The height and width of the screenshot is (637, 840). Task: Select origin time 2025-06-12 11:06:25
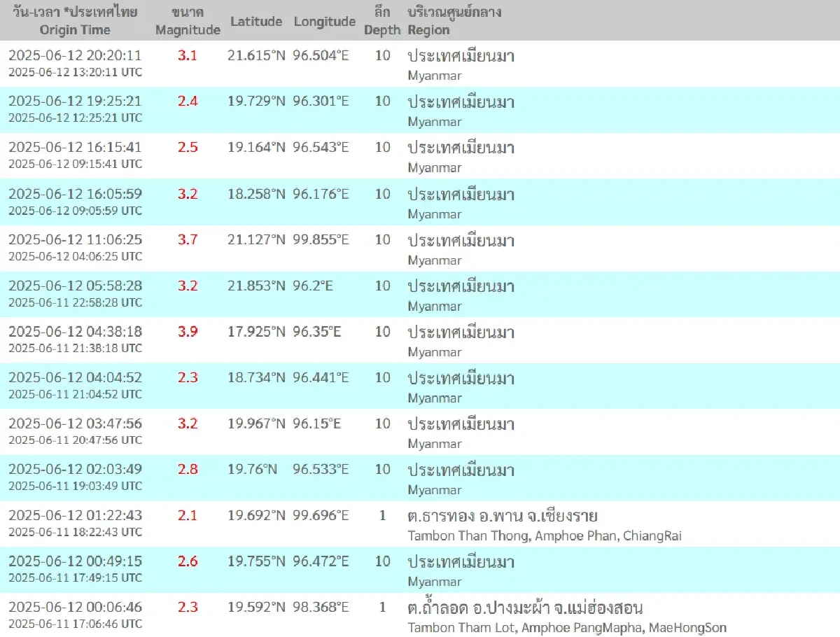point(75,240)
